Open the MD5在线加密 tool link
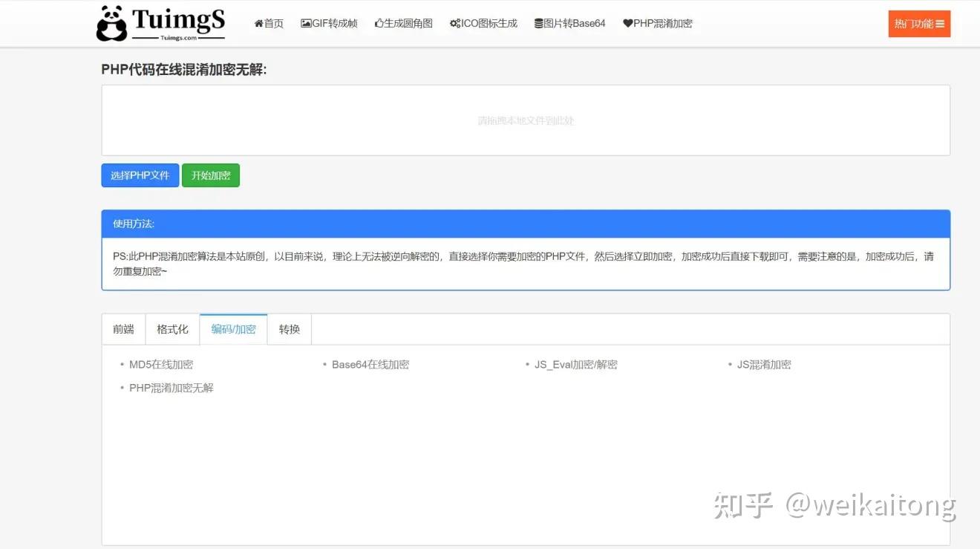This screenshot has width=980, height=549. (x=160, y=364)
